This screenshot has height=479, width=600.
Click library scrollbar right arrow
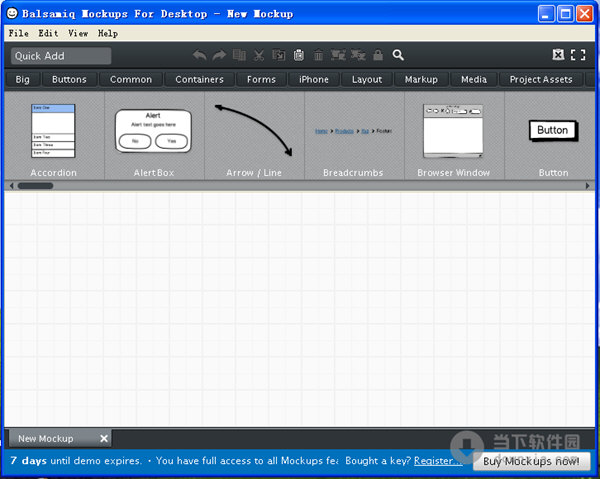[x=588, y=186]
